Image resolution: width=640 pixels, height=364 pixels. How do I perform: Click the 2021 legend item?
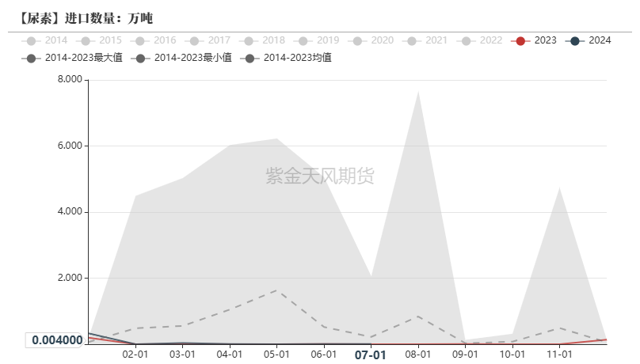426,40
